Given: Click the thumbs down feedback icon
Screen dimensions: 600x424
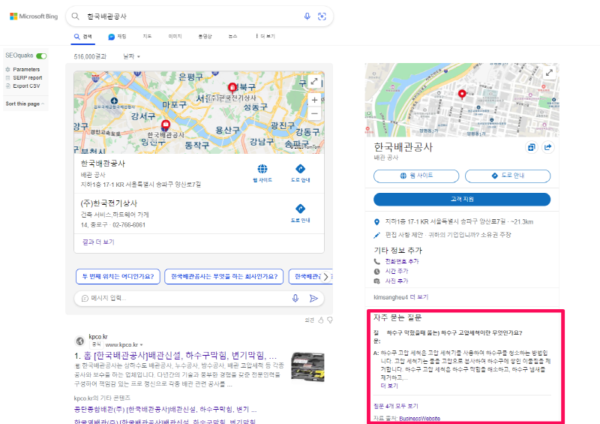Looking at the screenshot, I should [x=330, y=320].
